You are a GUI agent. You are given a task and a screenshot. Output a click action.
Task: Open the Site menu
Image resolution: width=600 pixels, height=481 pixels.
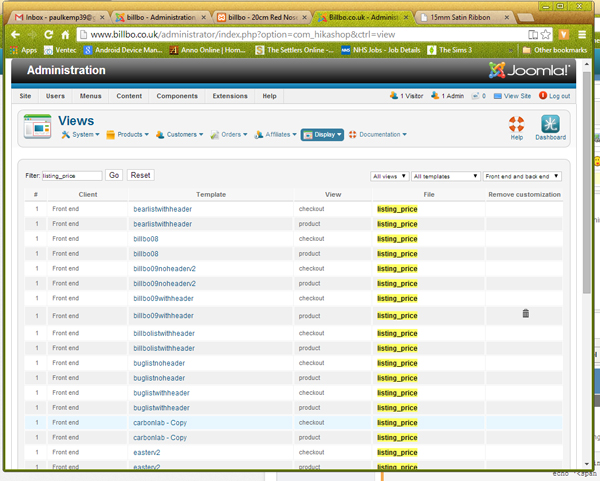click(x=25, y=96)
